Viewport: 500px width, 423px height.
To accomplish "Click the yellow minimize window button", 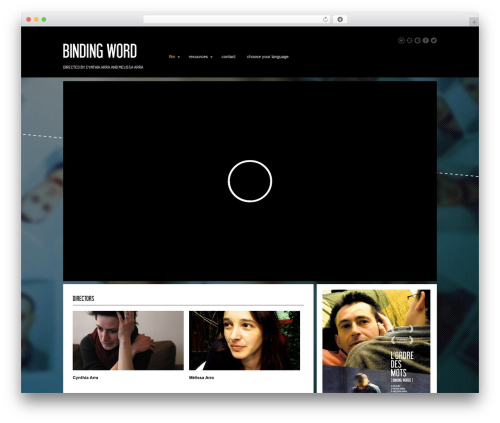I will pos(36,20).
